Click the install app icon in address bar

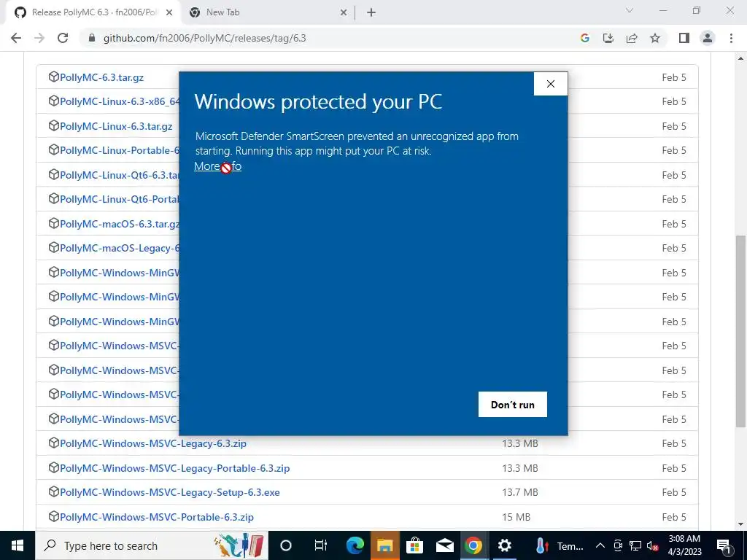608,38
